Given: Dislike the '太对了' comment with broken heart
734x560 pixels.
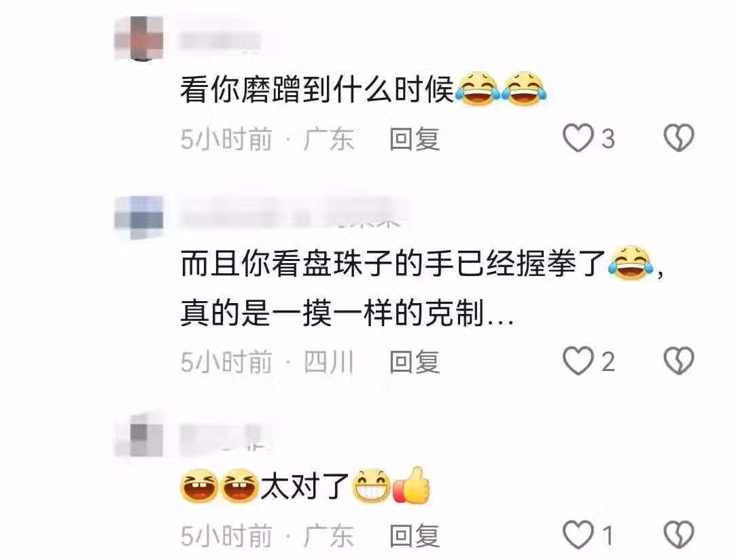Looking at the screenshot, I should click(x=679, y=534).
